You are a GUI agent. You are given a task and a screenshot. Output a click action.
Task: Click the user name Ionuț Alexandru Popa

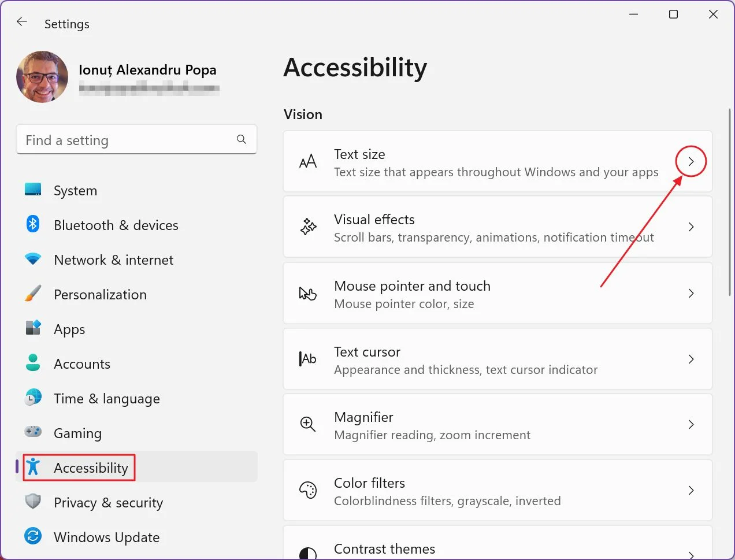coord(147,70)
